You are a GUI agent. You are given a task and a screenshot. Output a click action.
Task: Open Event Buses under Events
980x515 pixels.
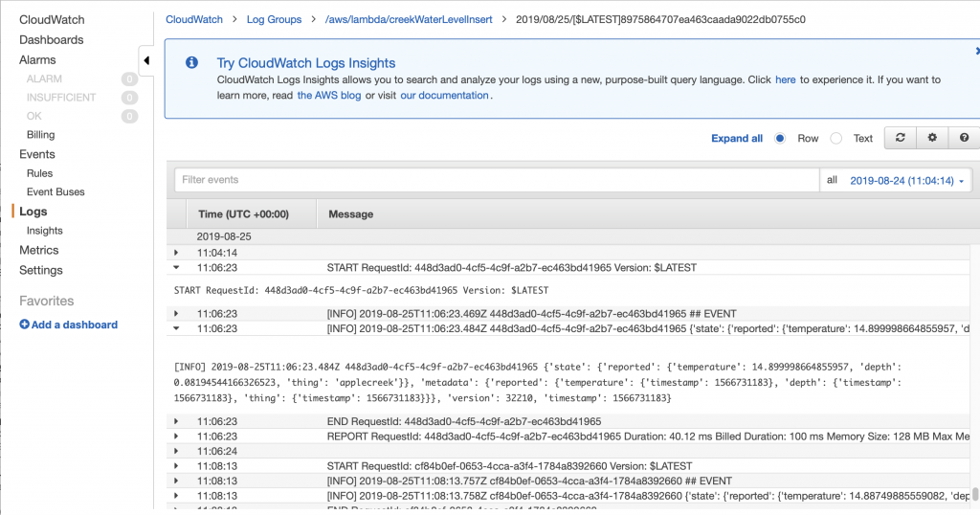56,192
